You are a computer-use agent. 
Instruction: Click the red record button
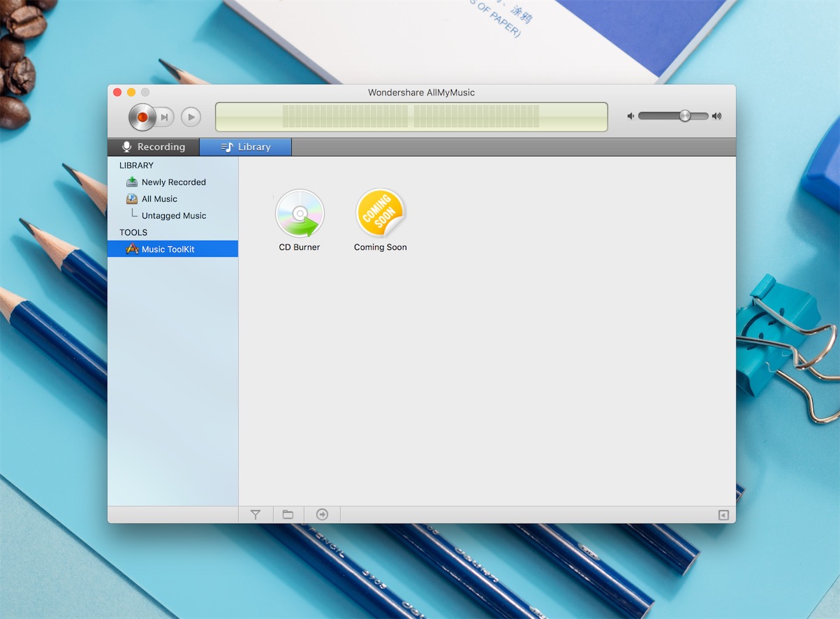tap(142, 117)
